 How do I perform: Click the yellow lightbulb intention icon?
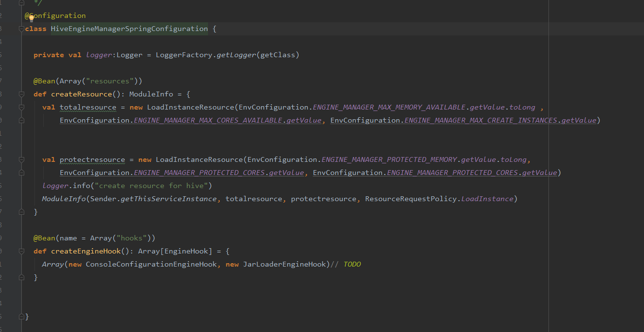click(x=32, y=18)
